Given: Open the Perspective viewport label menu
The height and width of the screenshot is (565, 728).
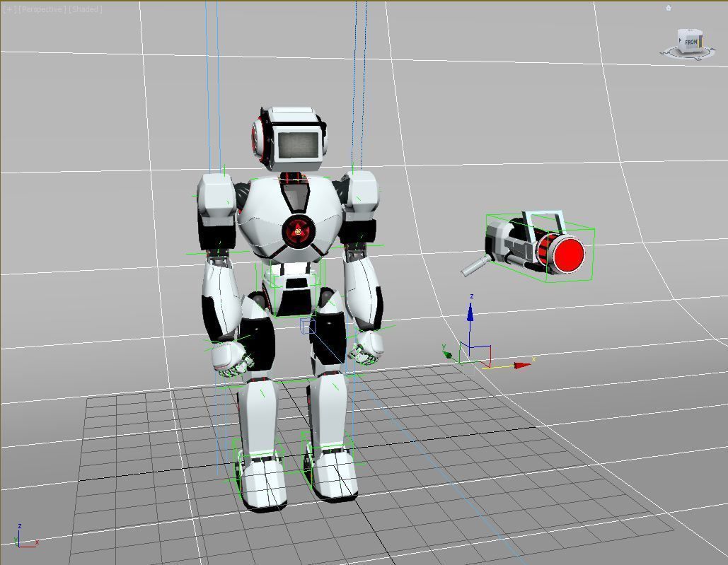Looking at the screenshot, I should coord(42,9).
